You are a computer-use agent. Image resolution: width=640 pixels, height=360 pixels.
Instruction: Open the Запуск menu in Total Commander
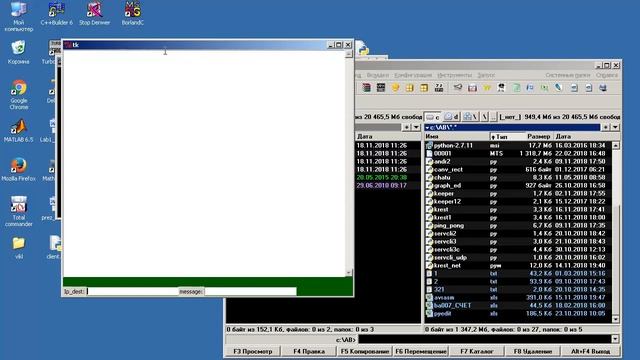pos(486,76)
